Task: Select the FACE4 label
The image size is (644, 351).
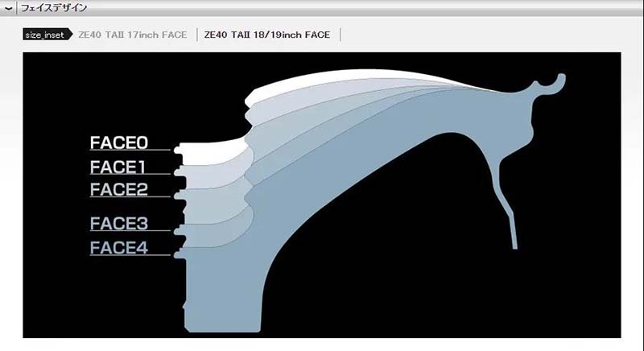Action: (x=119, y=248)
